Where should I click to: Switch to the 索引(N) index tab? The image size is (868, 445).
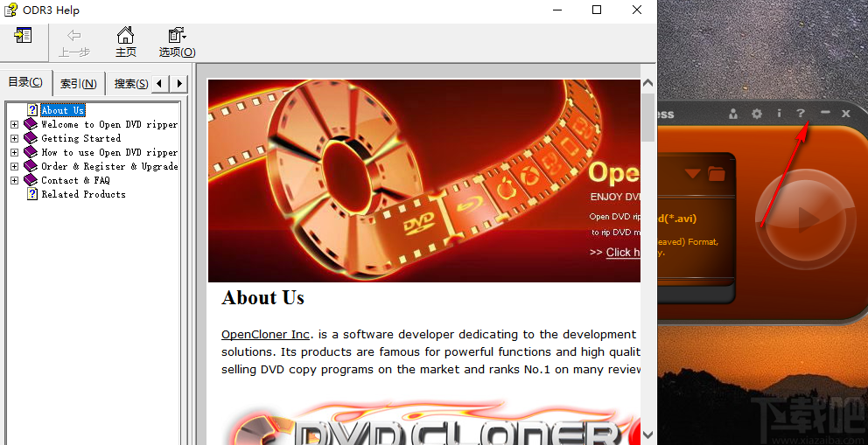tap(79, 83)
